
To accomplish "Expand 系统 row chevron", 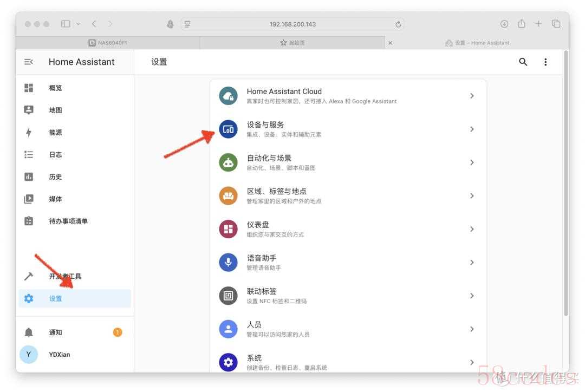I will click(x=472, y=362).
